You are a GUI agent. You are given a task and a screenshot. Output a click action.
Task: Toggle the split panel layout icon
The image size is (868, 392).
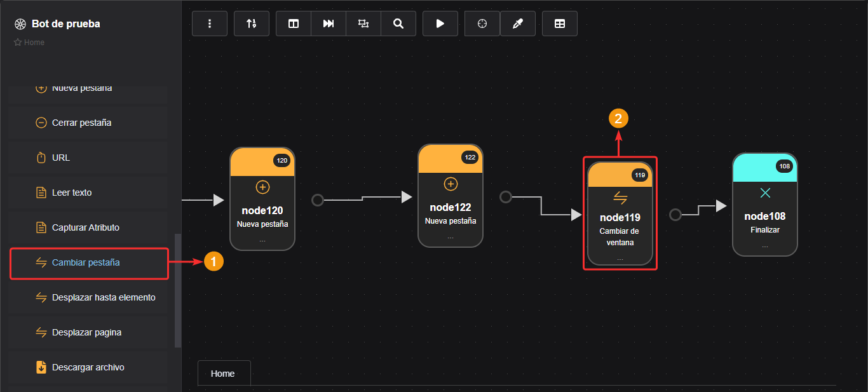pos(294,24)
